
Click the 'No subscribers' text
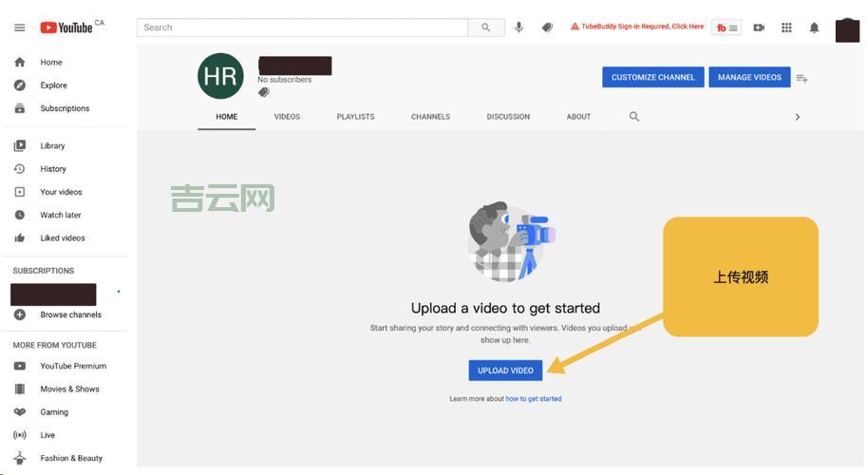pyautogui.click(x=285, y=80)
